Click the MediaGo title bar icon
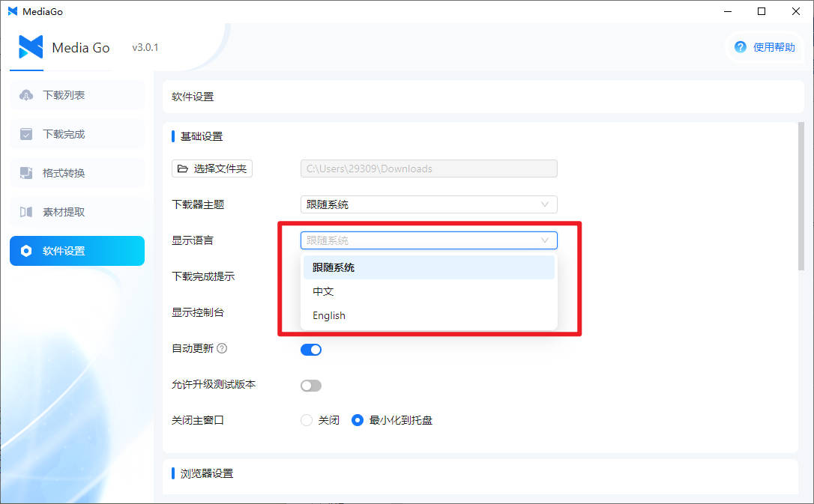The image size is (814, 504). click(13, 11)
